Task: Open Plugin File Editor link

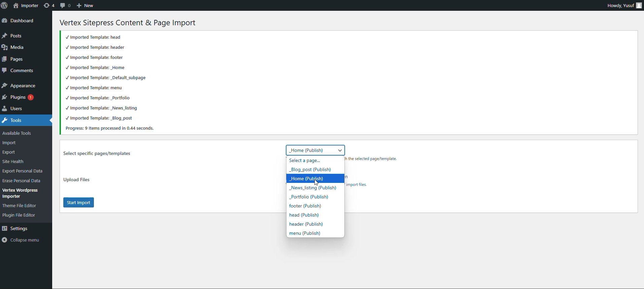Action: click(x=19, y=215)
